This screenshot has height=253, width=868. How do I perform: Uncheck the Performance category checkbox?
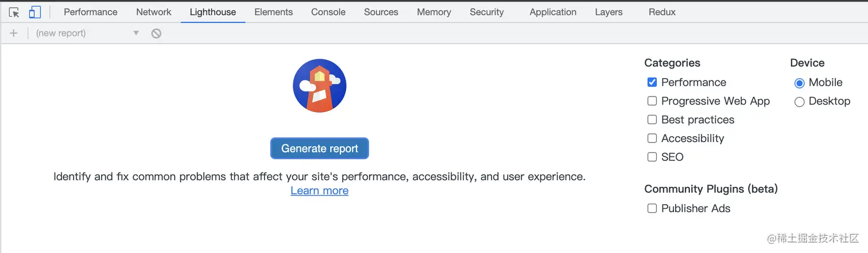652,82
